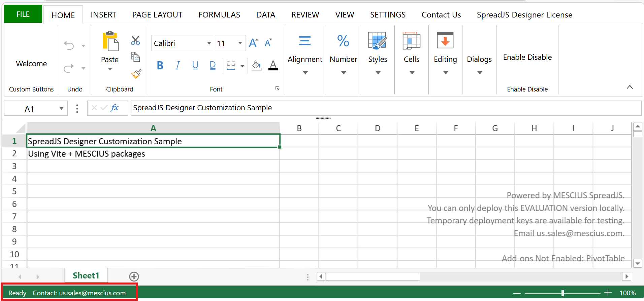The width and height of the screenshot is (644, 301).
Task: Click the zoom in plus icon
Action: (608, 293)
